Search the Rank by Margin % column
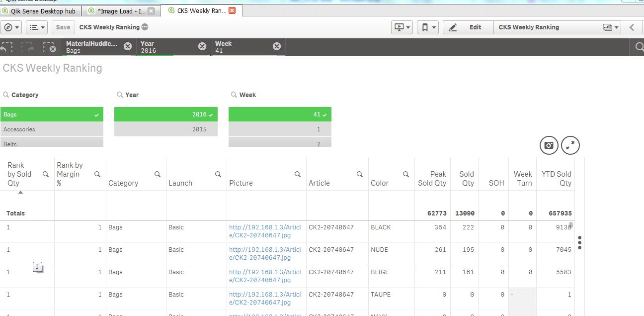The image size is (644, 316). tap(97, 174)
